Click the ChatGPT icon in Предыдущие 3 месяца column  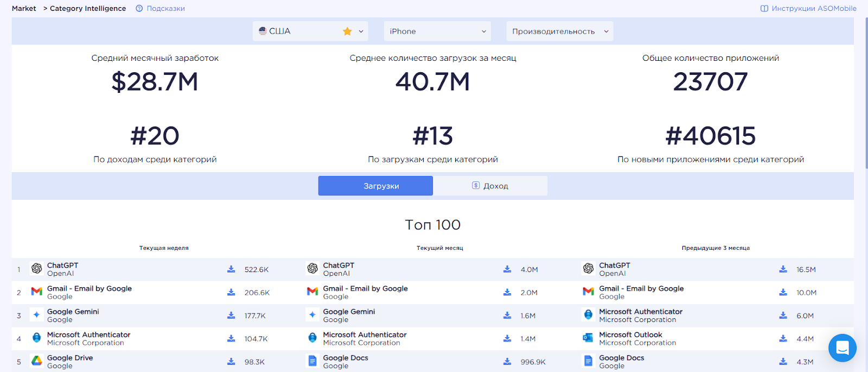[x=588, y=268]
